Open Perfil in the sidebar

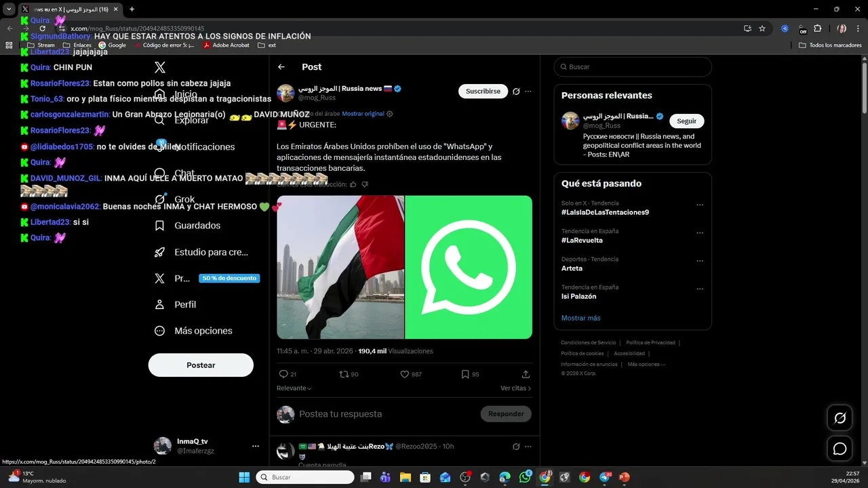(177, 305)
